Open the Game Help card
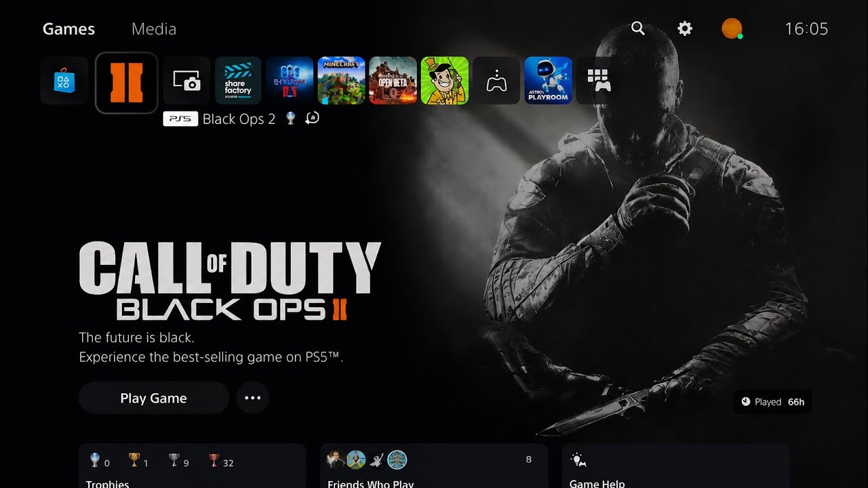The width and height of the screenshot is (868, 488). click(x=675, y=466)
